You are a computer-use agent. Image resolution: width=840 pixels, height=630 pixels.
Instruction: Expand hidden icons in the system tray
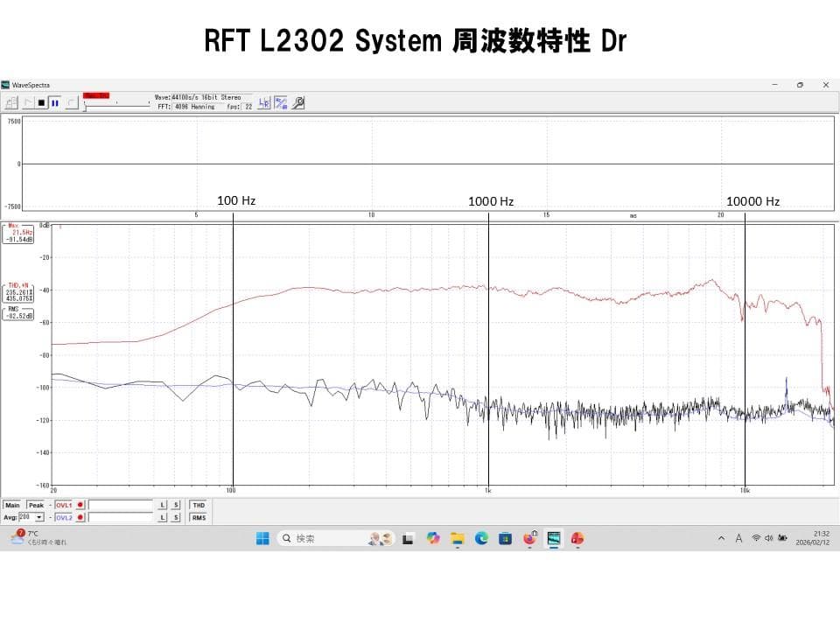click(721, 538)
